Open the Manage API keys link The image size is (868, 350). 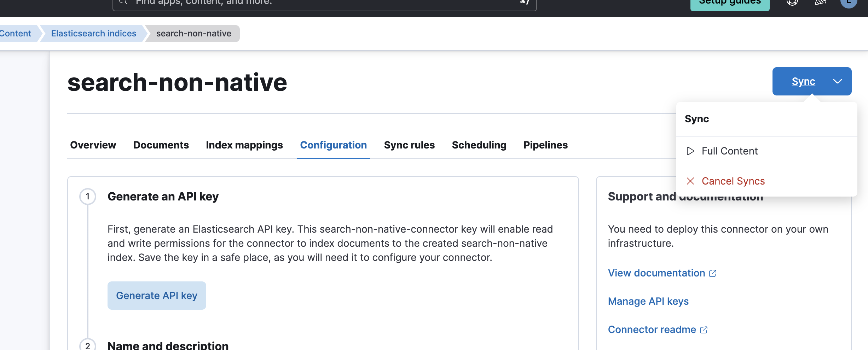648,301
